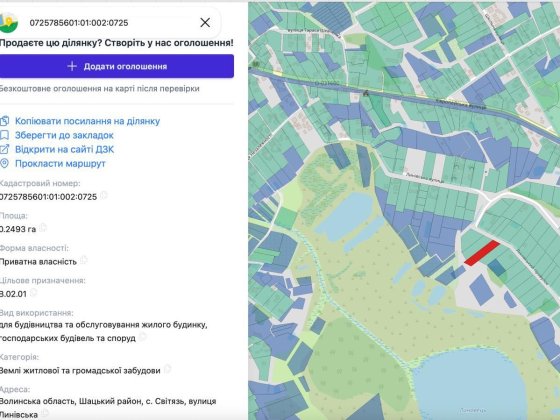Click the red highlighted parcel on the map

point(482,253)
